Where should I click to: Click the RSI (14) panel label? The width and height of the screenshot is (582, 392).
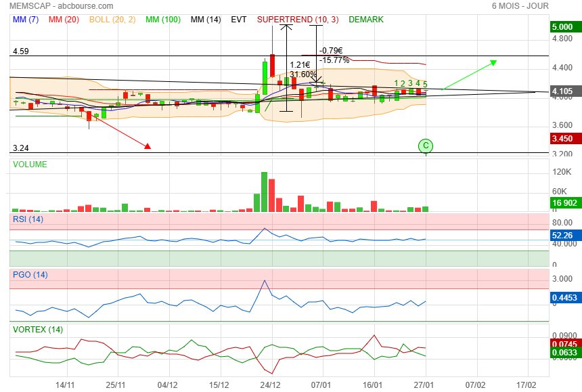pyautogui.click(x=28, y=219)
